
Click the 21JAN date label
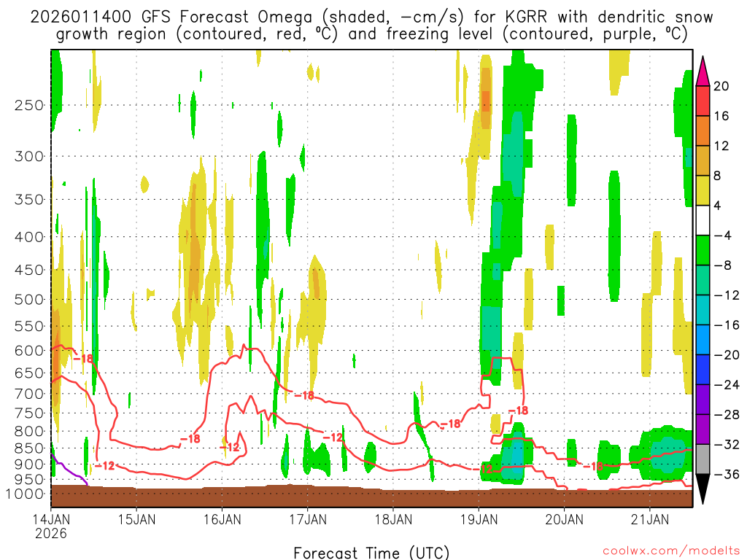click(650, 519)
